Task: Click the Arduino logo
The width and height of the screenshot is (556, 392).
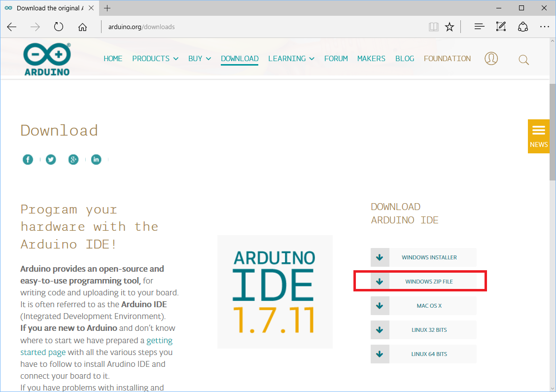Action: (46, 58)
